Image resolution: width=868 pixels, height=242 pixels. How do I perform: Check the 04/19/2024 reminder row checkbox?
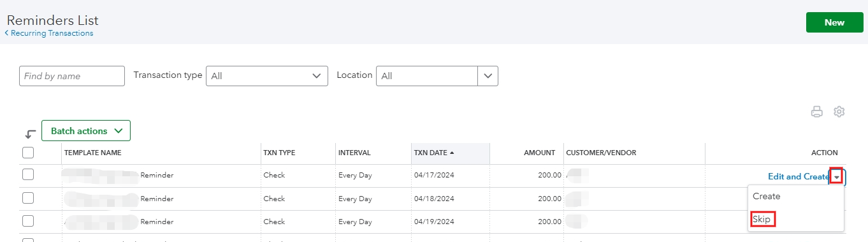tap(28, 221)
